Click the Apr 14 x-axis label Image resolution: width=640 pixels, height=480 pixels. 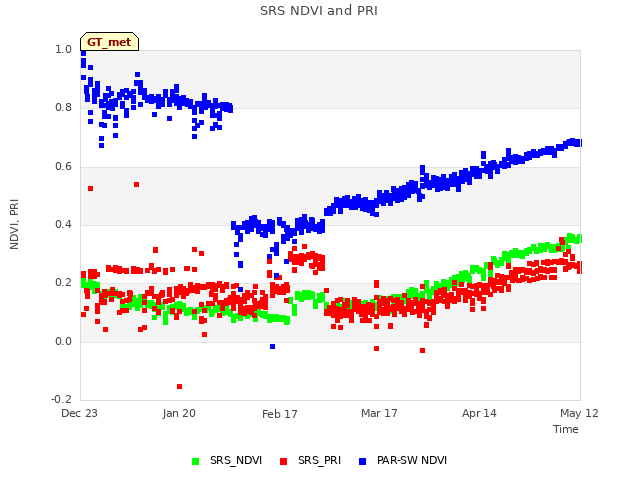[x=479, y=413]
